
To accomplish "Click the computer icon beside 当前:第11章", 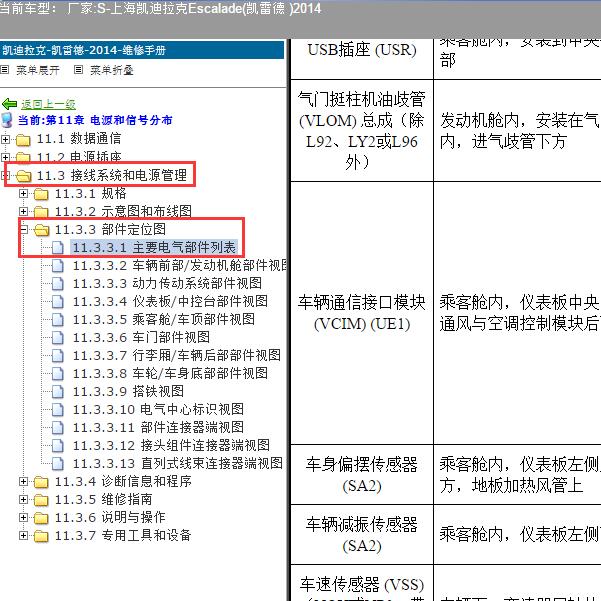I will tap(7, 120).
